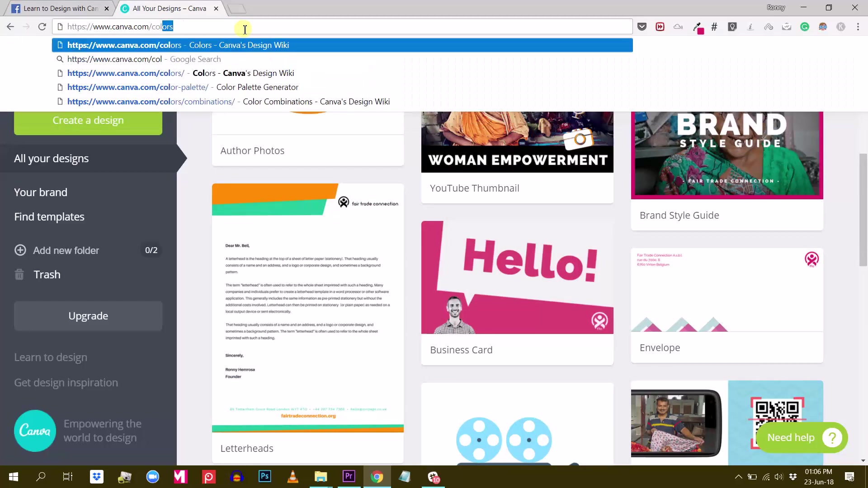Pick the Color Palette Generator suggestion
Screen dimensions: 868x488
pyautogui.click(x=342, y=87)
